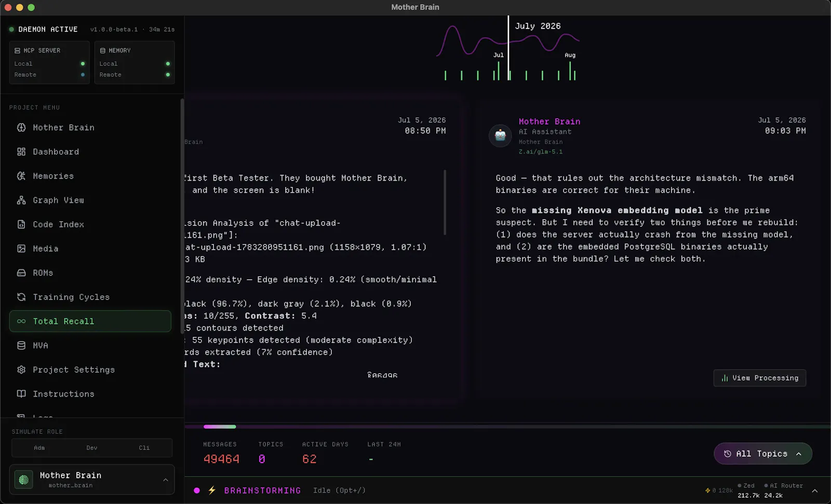
Task: Click the MVA database icon
Action: (x=21, y=346)
